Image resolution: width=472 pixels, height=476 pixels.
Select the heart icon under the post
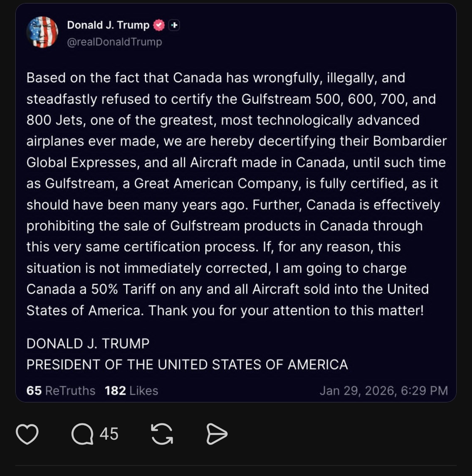point(27,434)
